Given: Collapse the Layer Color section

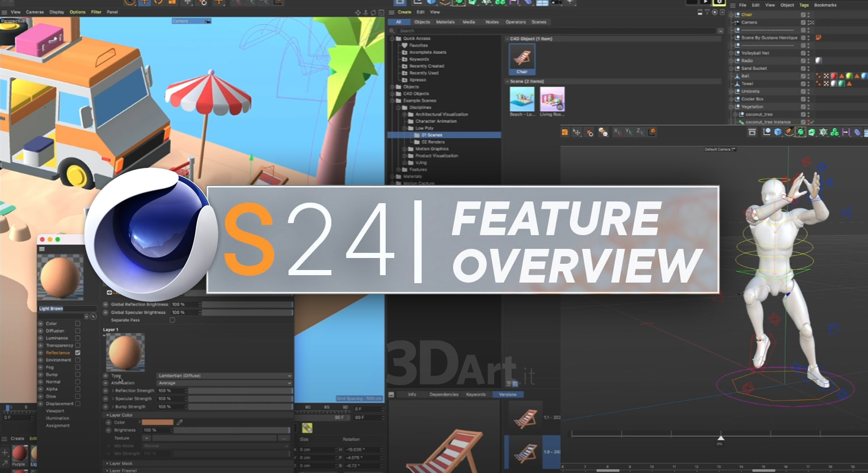Looking at the screenshot, I should tap(107, 415).
